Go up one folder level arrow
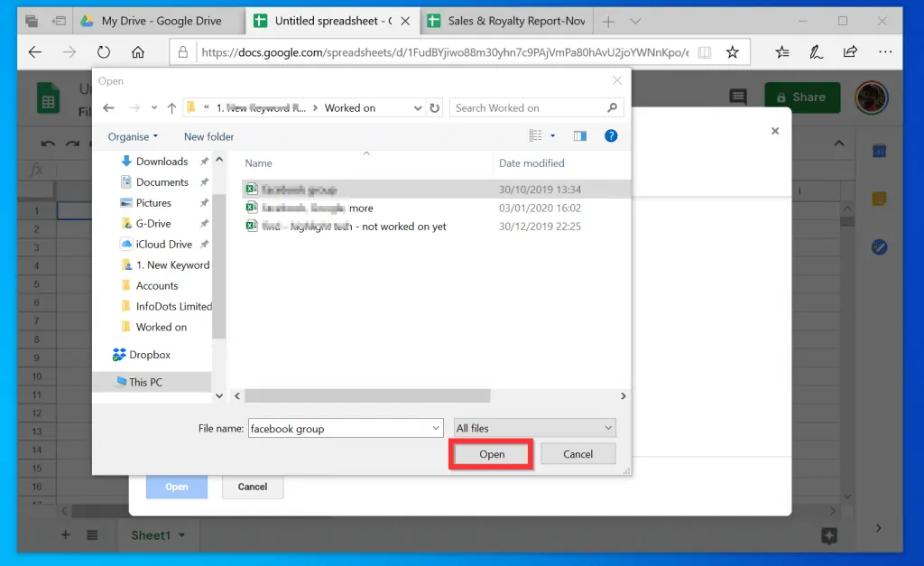The image size is (924, 566). (x=171, y=108)
